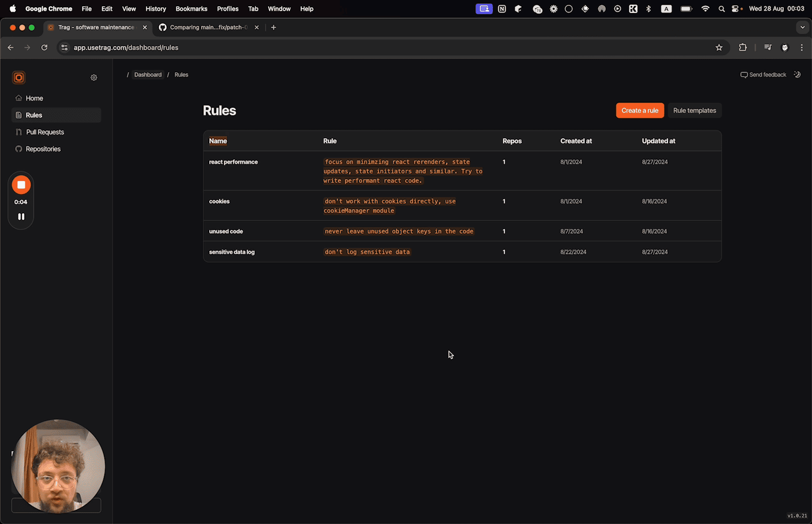Screen dimensions: 812x524
Task: Pause the screen recording
Action: pyautogui.click(x=21, y=217)
